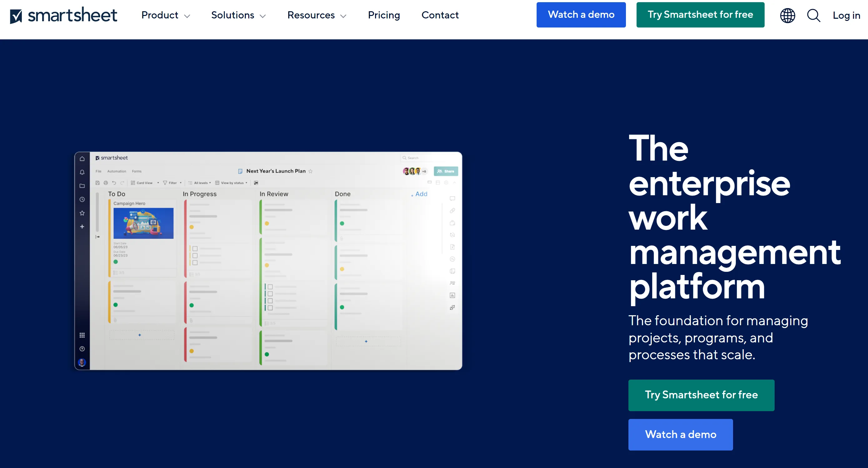Click the In Progress column header
This screenshot has height=468, width=868.
[200, 194]
